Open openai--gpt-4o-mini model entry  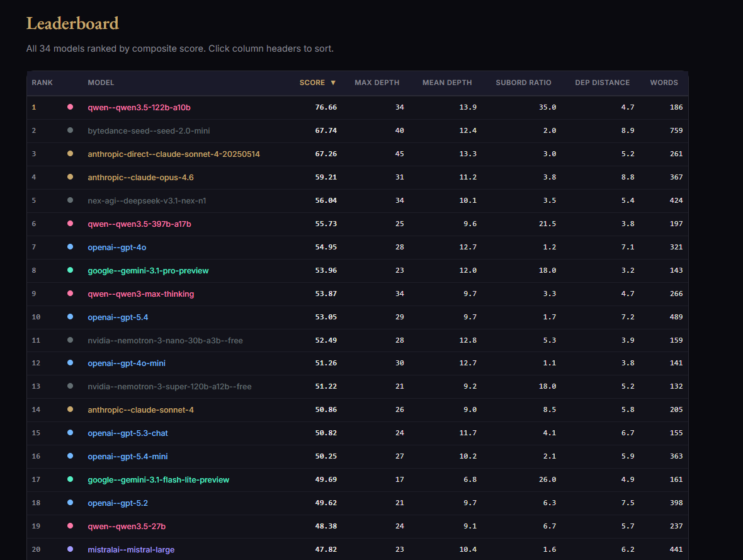pos(127,363)
